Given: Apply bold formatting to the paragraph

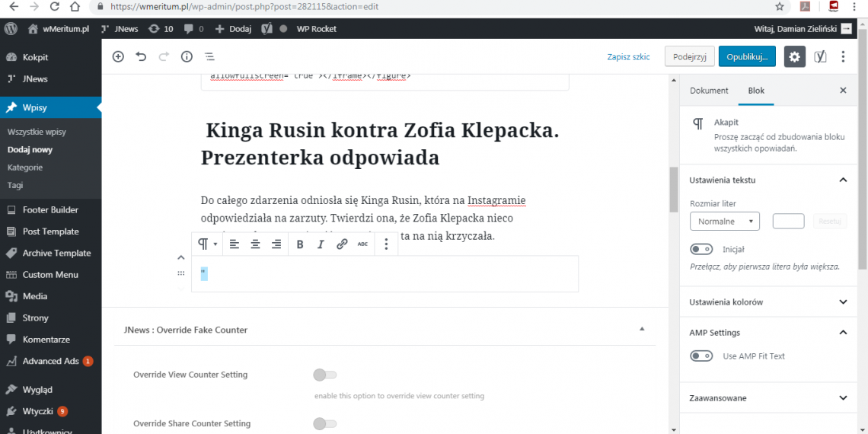Looking at the screenshot, I should click(300, 244).
